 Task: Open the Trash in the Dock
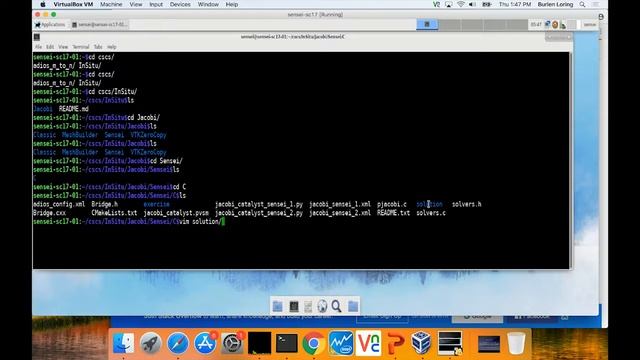516,343
